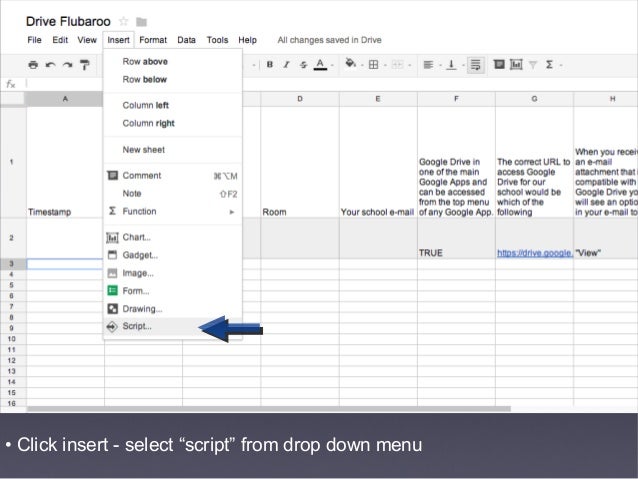Expand the text color dropdown arrow
Screen dimensions: 638x479
332,65
